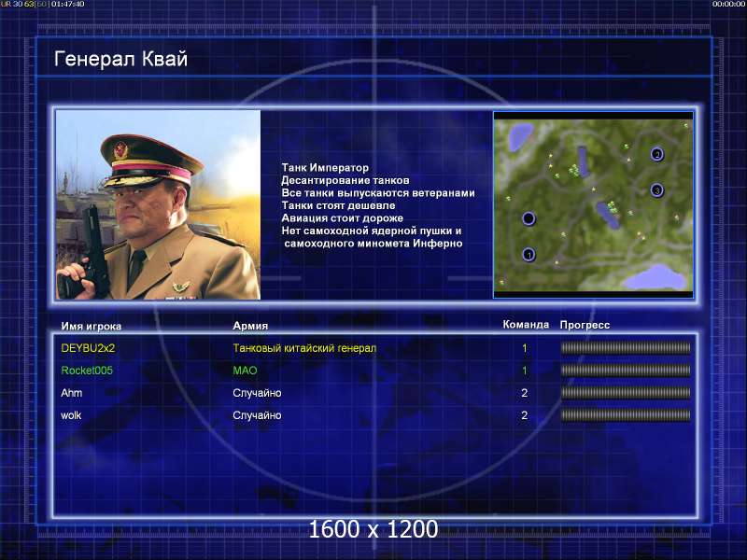Click 'Нет самоходной ядерной пушки и' line
The image size is (747, 560).
click(371, 231)
